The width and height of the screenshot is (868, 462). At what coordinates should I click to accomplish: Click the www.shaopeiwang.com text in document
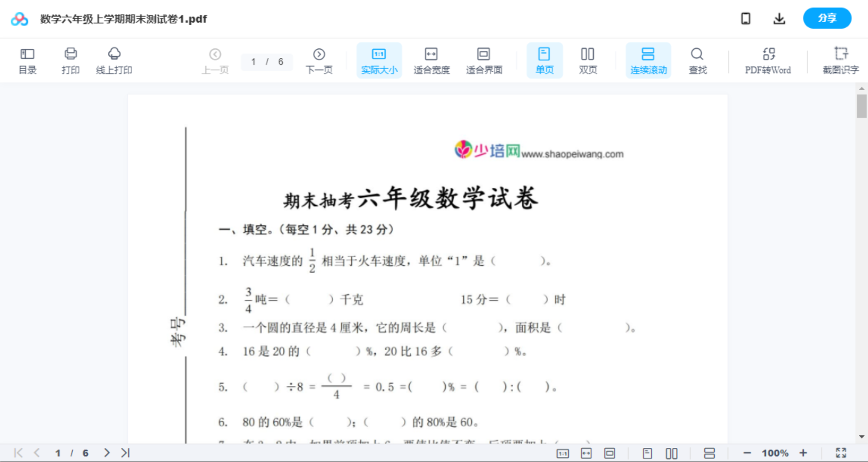click(572, 154)
